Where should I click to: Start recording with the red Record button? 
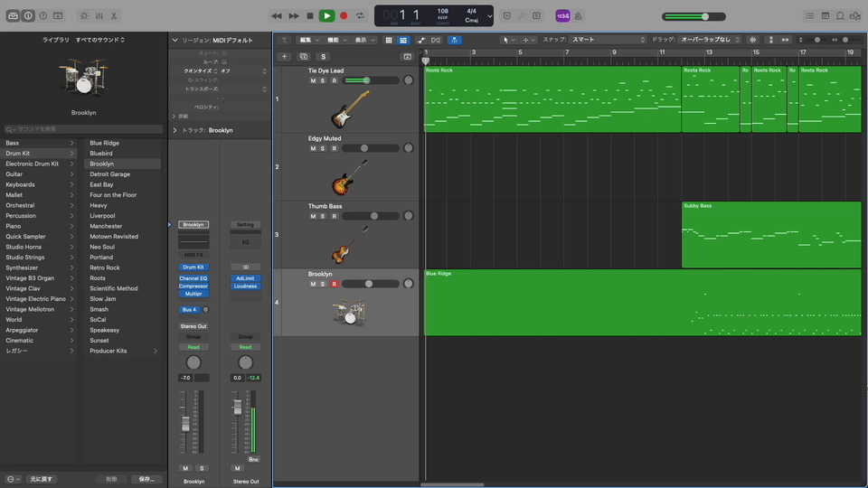[x=344, y=16]
